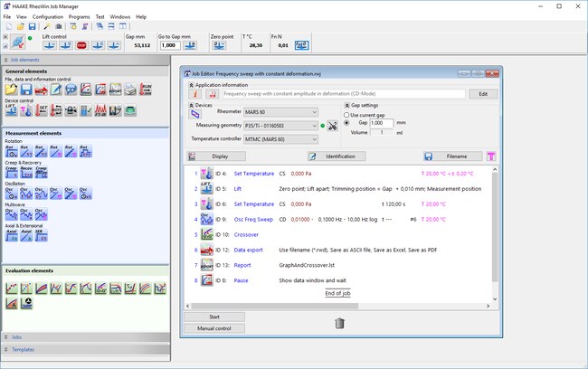Click the Manual control button
This screenshot has height=369, width=588.
(x=213, y=327)
